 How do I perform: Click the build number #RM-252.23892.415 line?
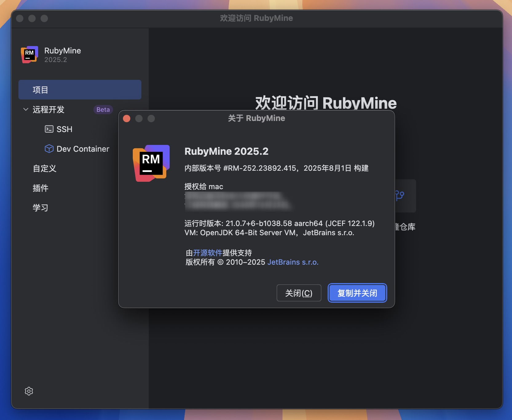(x=277, y=168)
